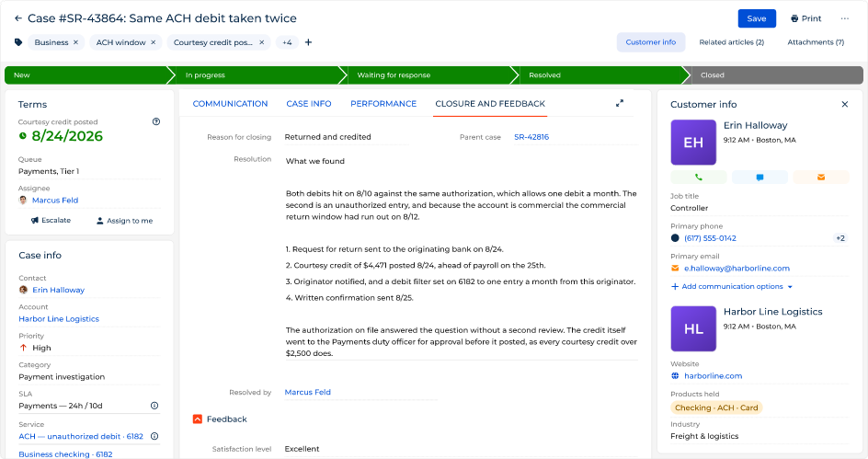Remove the Business tag

[75, 42]
